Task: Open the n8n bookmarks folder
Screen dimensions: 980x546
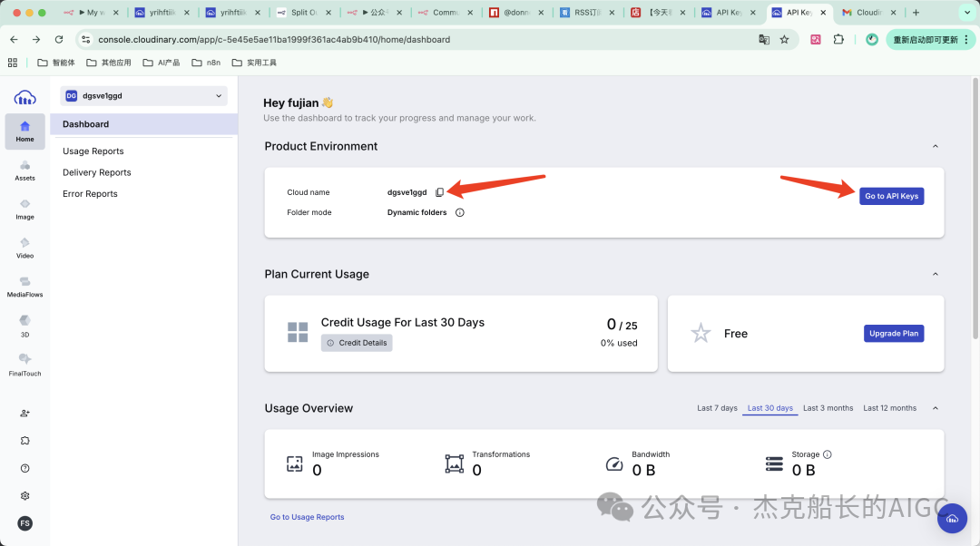Action: (206, 63)
